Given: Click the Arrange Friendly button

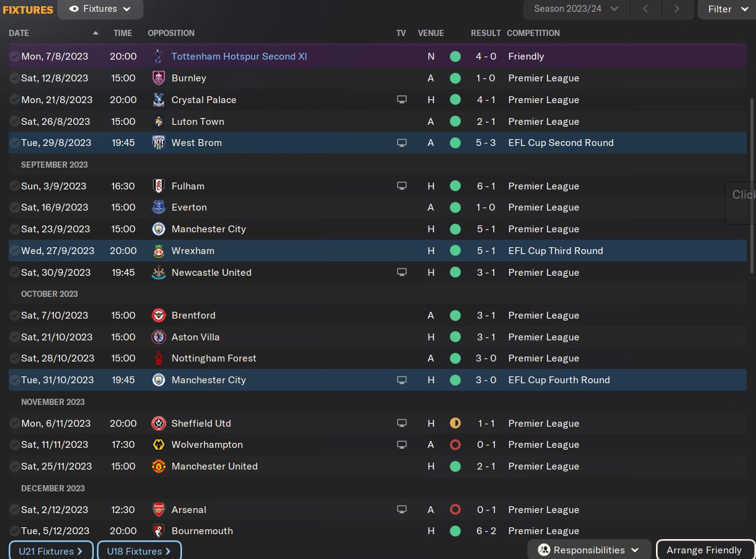Looking at the screenshot, I should click(704, 550).
